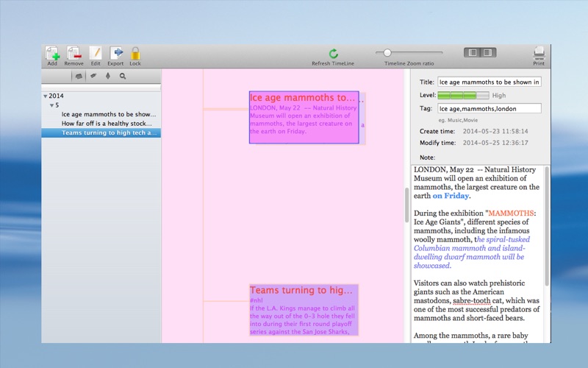Add a new note with Add icon
Screen dimensions: 588x368
coord(52,54)
